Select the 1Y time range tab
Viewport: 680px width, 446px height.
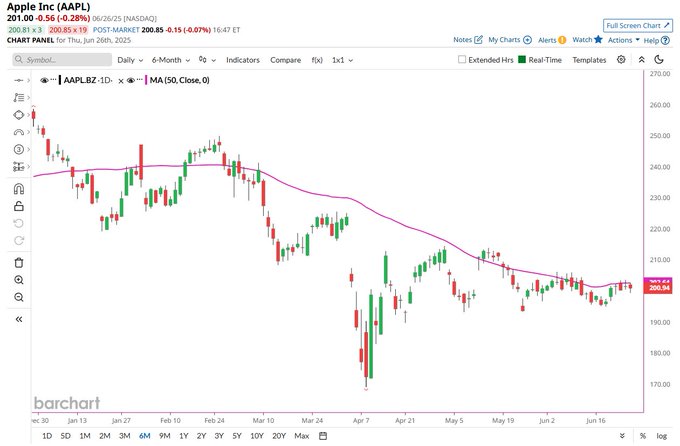pyautogui.click(x=183, y=436)
